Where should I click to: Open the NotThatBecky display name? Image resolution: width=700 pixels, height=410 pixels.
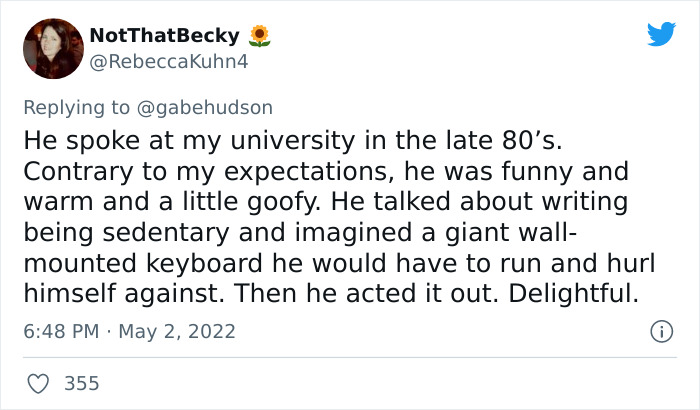click(x=164, y=36)
